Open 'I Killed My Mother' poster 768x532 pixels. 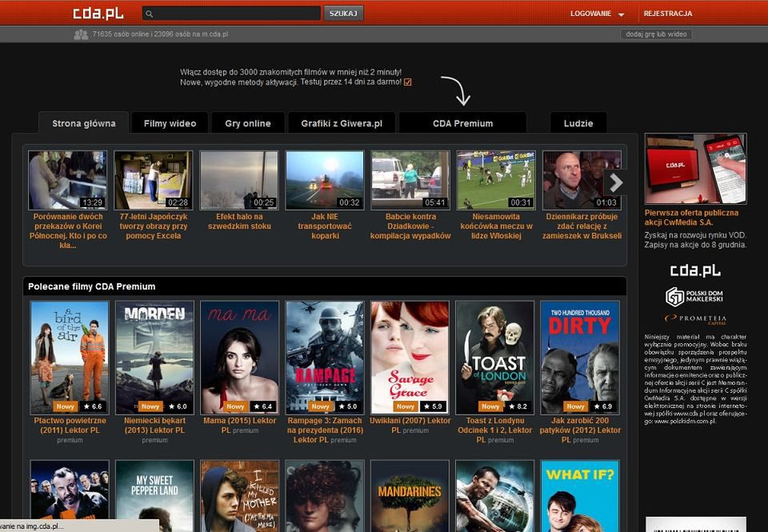(240, 496)
